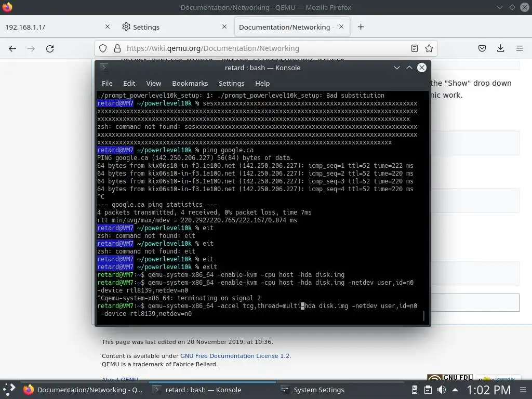Click Firefox logo in title bar
Screen dimensions: 532x399
pos(7,7)
